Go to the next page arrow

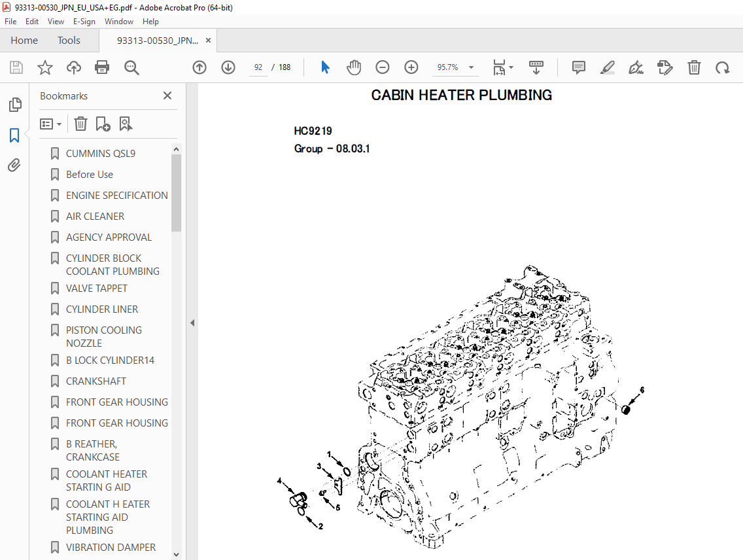pyautogui.click(x=228, y=67)
